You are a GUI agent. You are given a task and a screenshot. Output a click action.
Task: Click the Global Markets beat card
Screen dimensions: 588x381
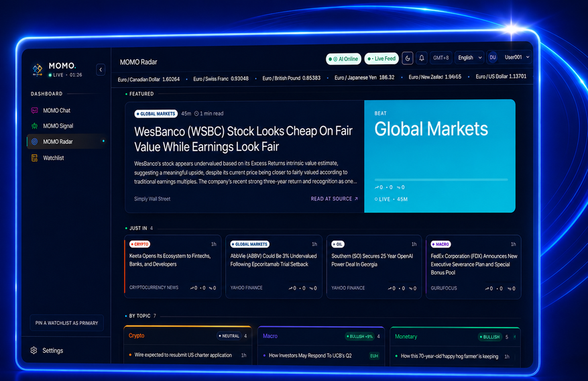(x=440, y=156)
